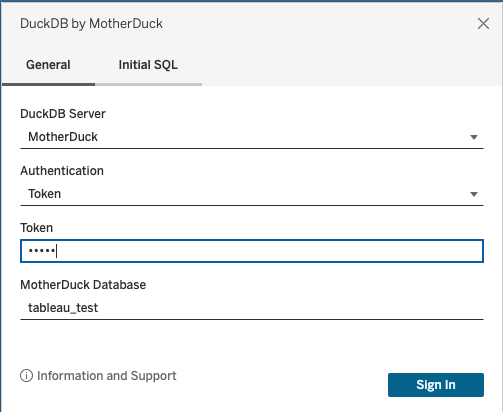Click the Token value in Authentication combo box
Viewport: 503px width, 412px height.
(x=44, y=194)
